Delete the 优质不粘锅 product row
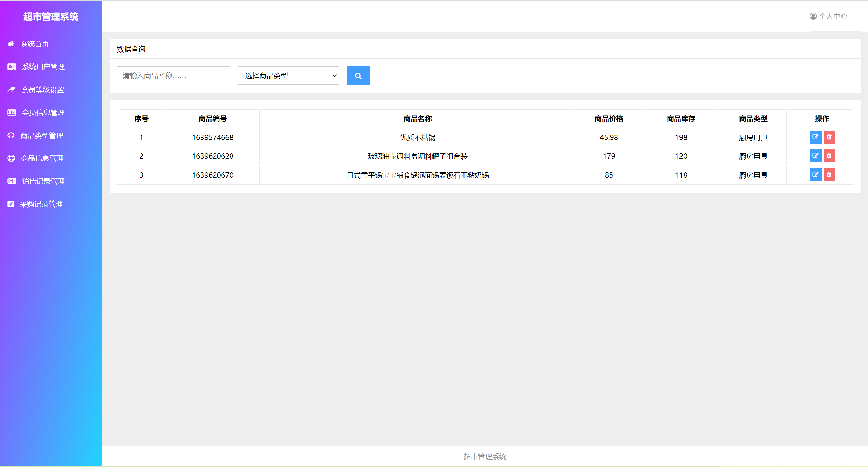The width and height of the screenshot is (868, 467). tap(829, 137)
